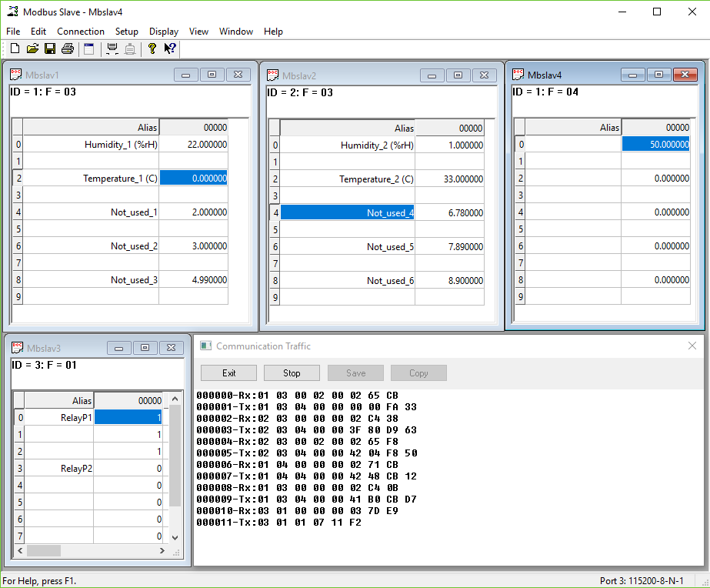The width and height of the screenshot is (710, 588).
Task: Select the highlighted RelayP1 coil value
Action: [x=128, y=418]
